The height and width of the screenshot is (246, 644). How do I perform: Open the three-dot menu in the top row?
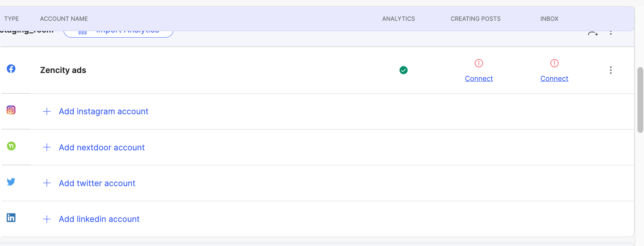pyautogui.click(x=611, y=32)
